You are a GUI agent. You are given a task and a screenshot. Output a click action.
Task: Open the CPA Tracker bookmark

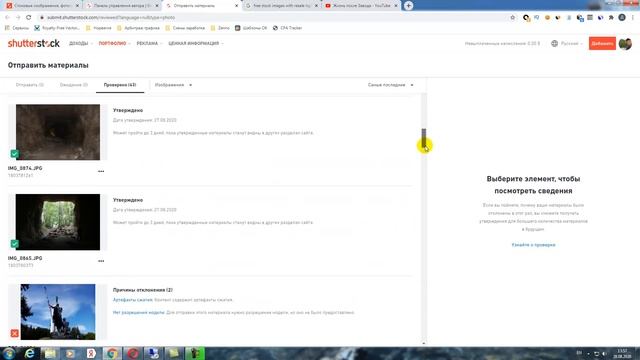coord(287,28)
